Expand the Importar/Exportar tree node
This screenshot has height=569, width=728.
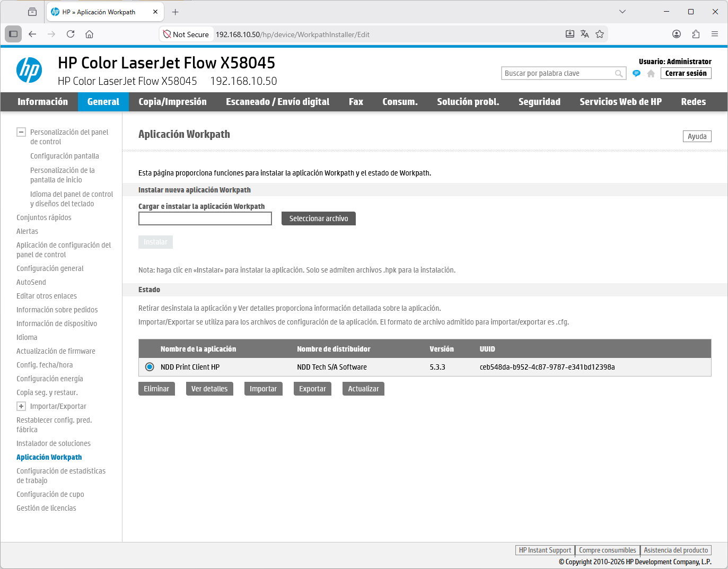click(x=21, y=406)
